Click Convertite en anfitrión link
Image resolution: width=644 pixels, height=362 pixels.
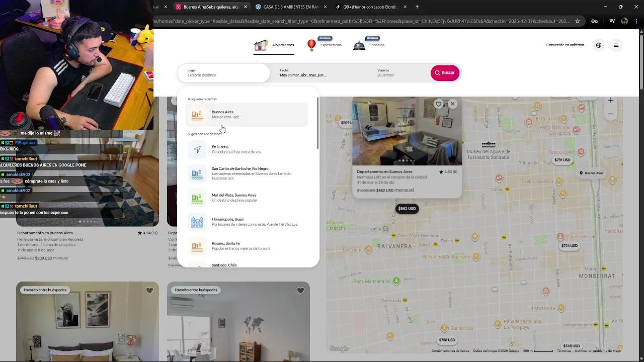565,45
